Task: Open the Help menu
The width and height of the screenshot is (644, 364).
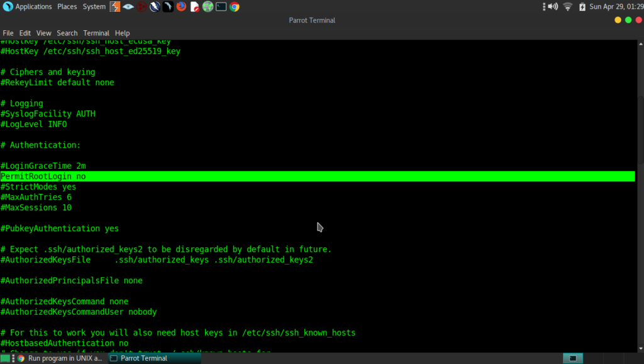Action: (122, 33)
